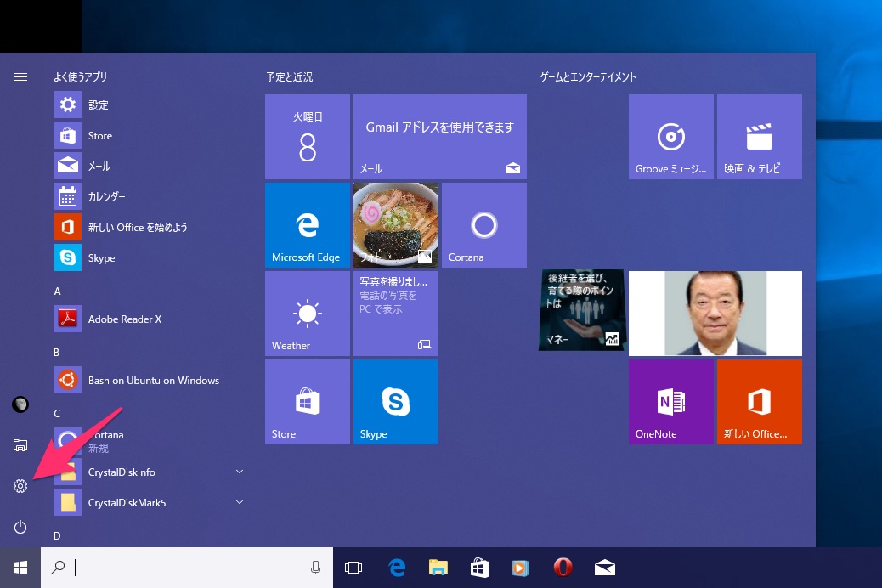The height and width of the screenshot is (588, 882).
Task: Open Settings gear in Start left rail
Action: (20, 485)
